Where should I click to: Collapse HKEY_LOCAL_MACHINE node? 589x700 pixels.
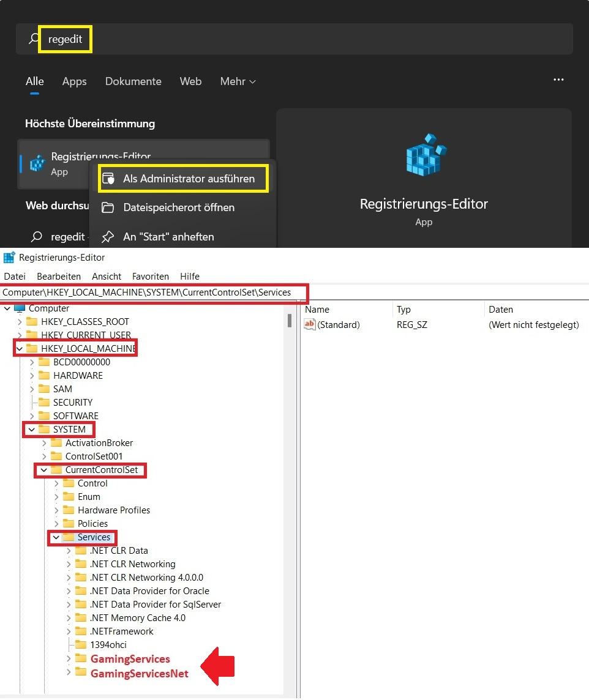point(20,349)
